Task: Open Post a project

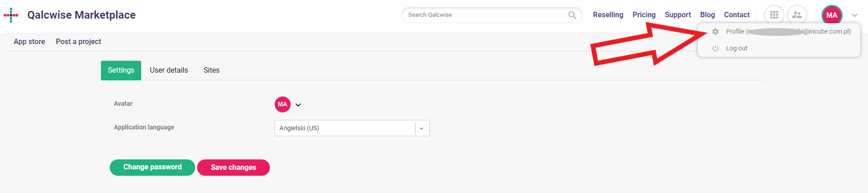Action: 78,41
